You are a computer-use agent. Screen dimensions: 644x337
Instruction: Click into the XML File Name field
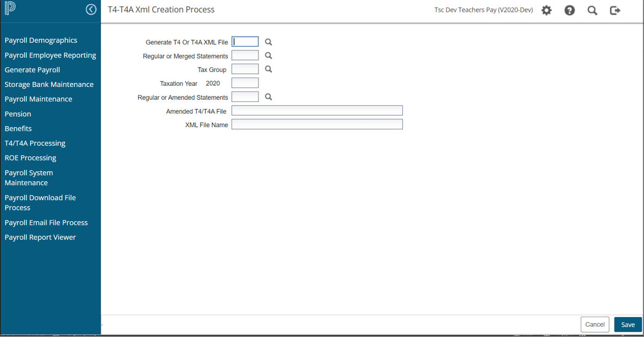(317, 124)
